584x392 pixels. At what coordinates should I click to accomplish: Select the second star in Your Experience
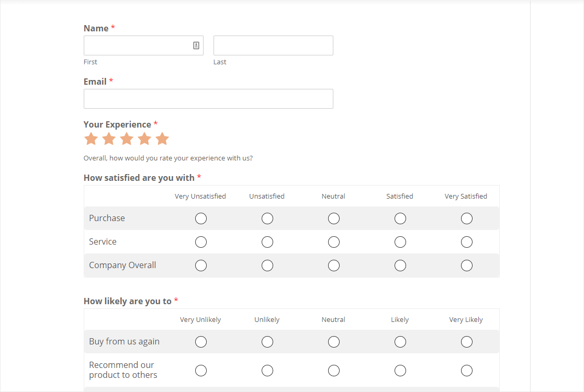pos(109,139)
